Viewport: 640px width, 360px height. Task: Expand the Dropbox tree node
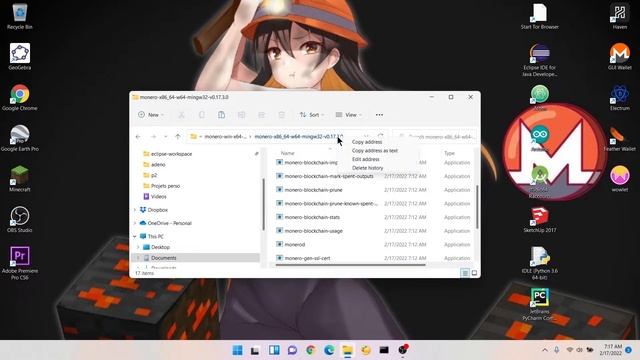click(135, 210)
